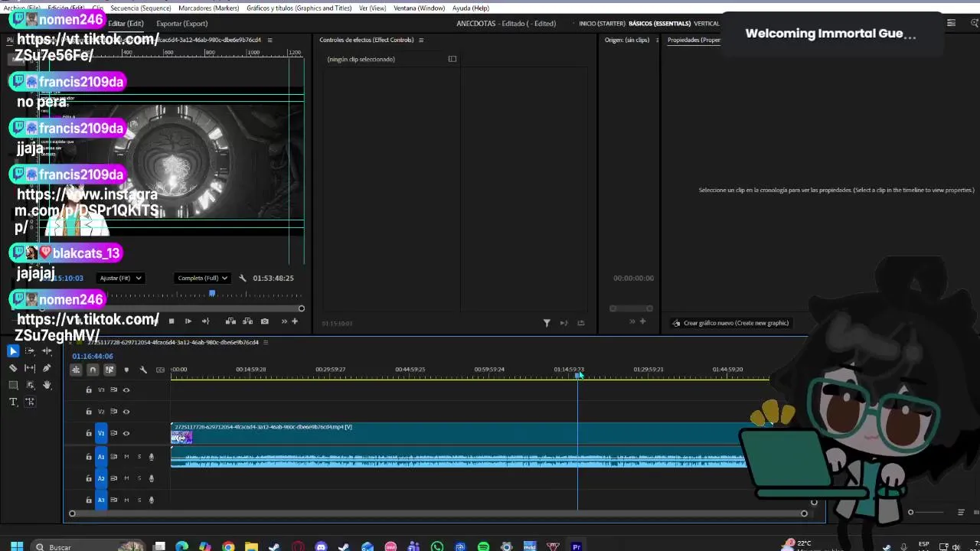Click the timeline playhead at 01:14:59
980x551 pixels.
(x=578, y=374)
